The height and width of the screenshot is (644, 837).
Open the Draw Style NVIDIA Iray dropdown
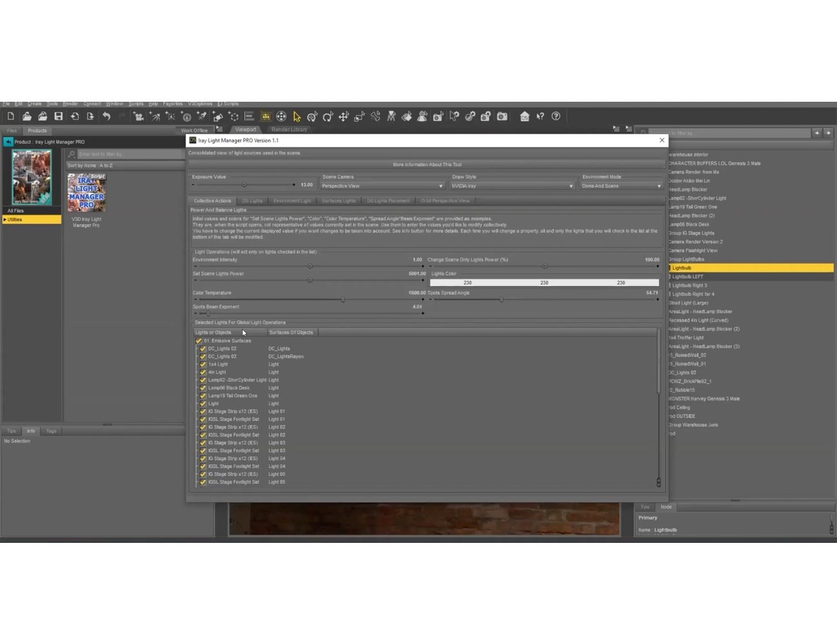point(512,186)
